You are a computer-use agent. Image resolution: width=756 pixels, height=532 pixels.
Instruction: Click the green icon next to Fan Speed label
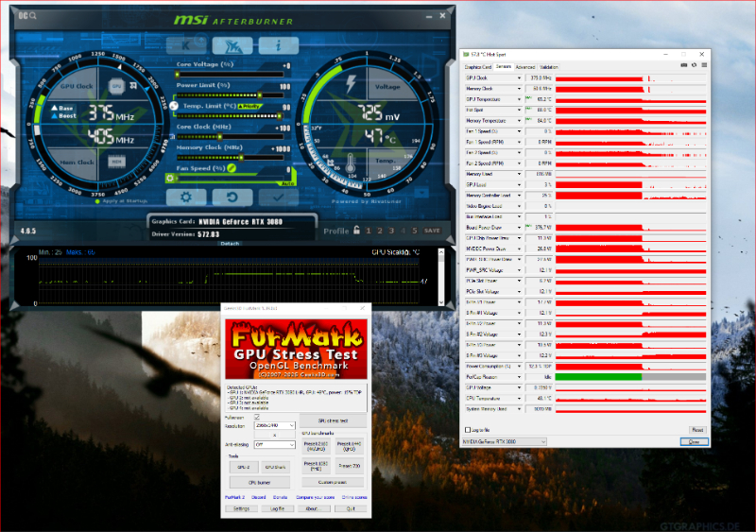coord(232,168)
